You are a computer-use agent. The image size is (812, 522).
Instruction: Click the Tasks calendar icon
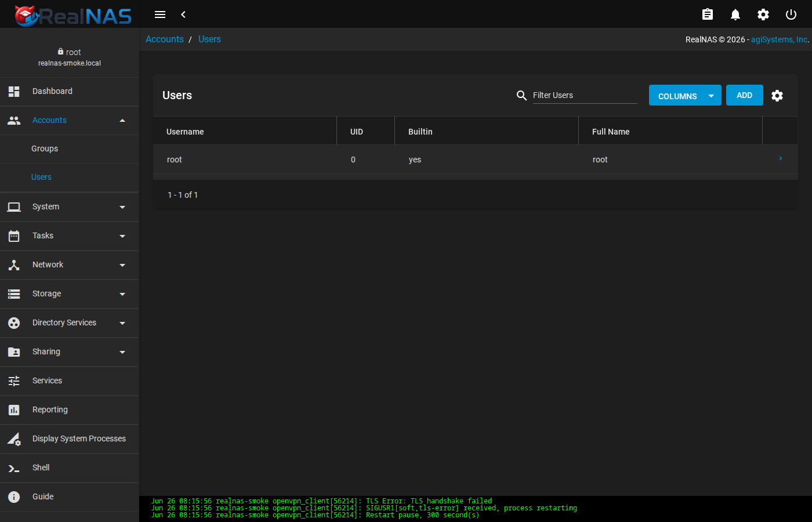pyautogui.click(x=14, y=236)
